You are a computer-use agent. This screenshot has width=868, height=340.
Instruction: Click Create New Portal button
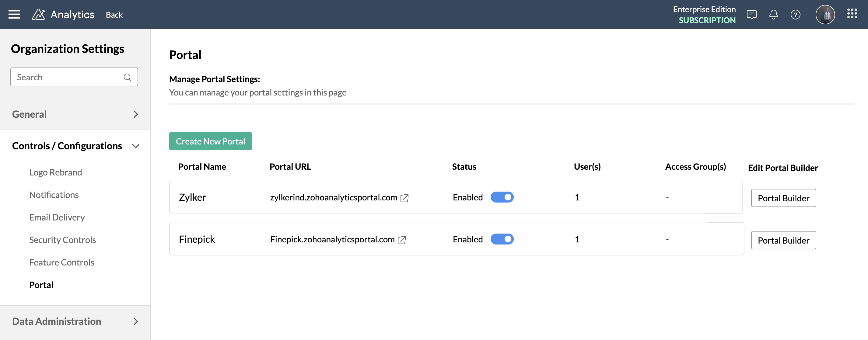click(210, 141)
